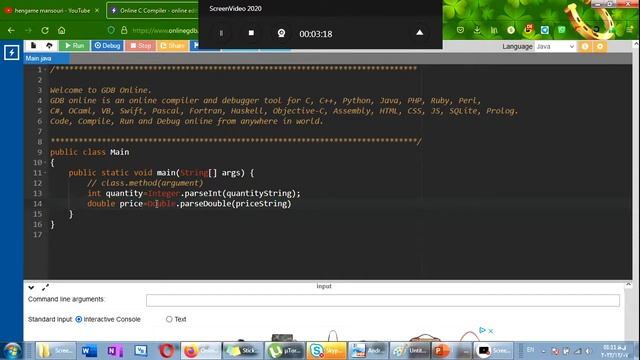
Task: Click the "public class Main" code line
Action: (x=89, y=152)
